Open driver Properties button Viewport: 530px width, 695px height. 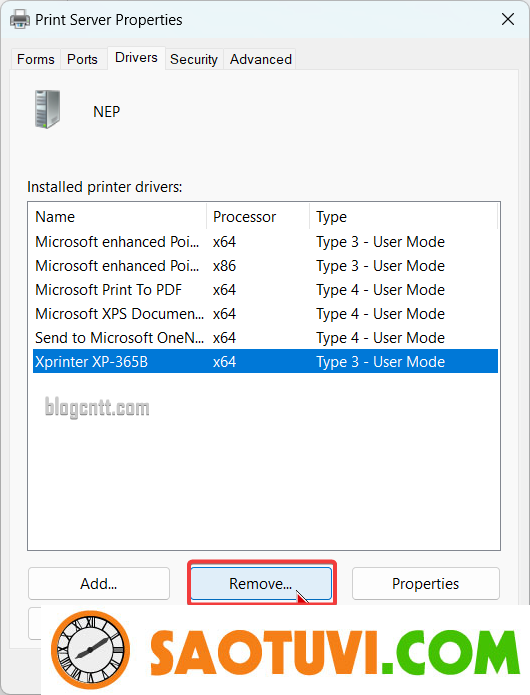(425, 583)
